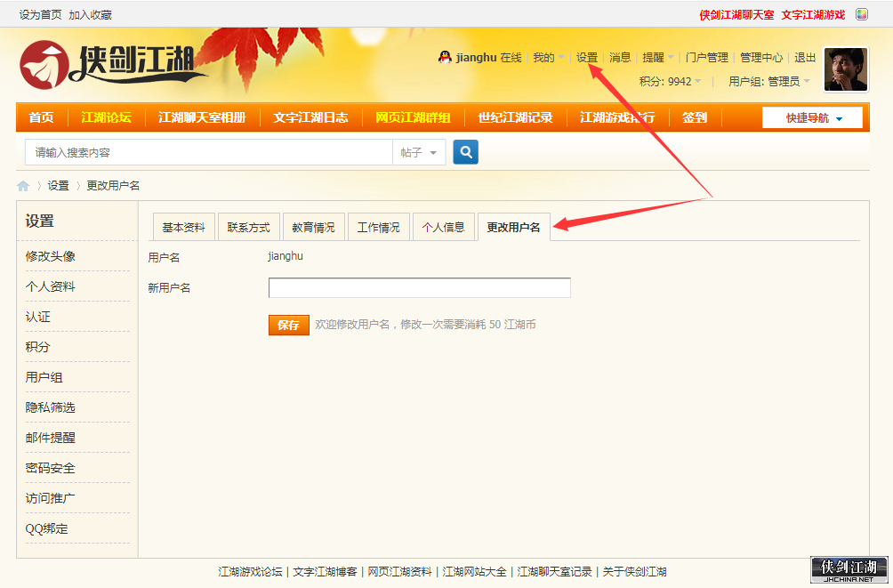Open the 关于侠剑江湖 footer link
This screenshot has width=893, height=588.
tap(634, 571)
